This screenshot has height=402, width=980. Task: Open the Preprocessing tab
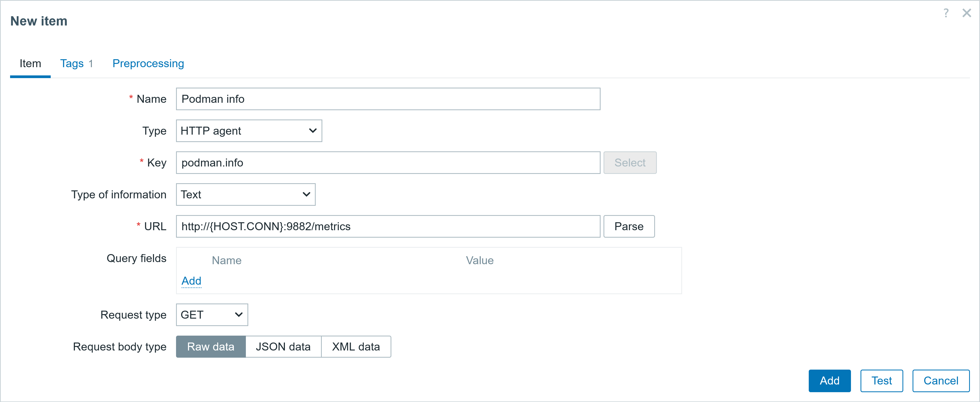pos(148,63)
